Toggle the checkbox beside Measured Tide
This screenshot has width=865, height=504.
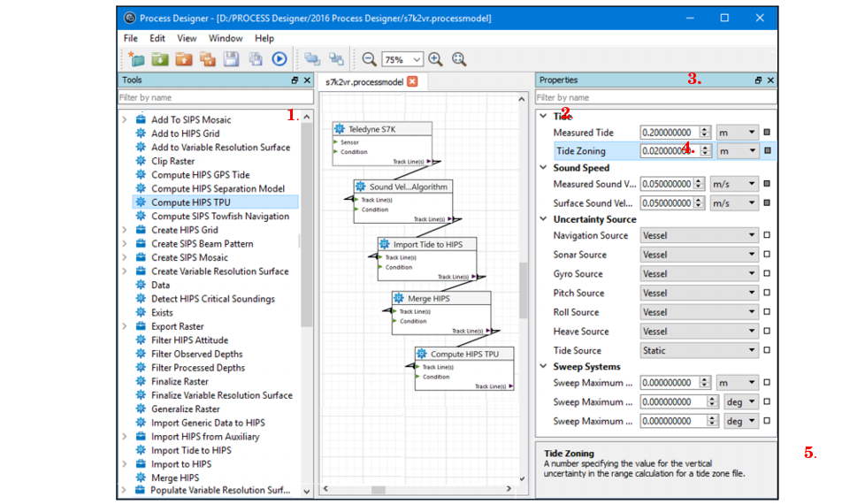click(767, 133)
